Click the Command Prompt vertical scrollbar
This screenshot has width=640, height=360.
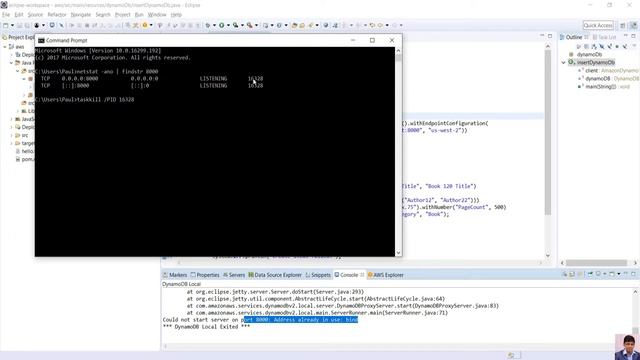coord(398,151)
